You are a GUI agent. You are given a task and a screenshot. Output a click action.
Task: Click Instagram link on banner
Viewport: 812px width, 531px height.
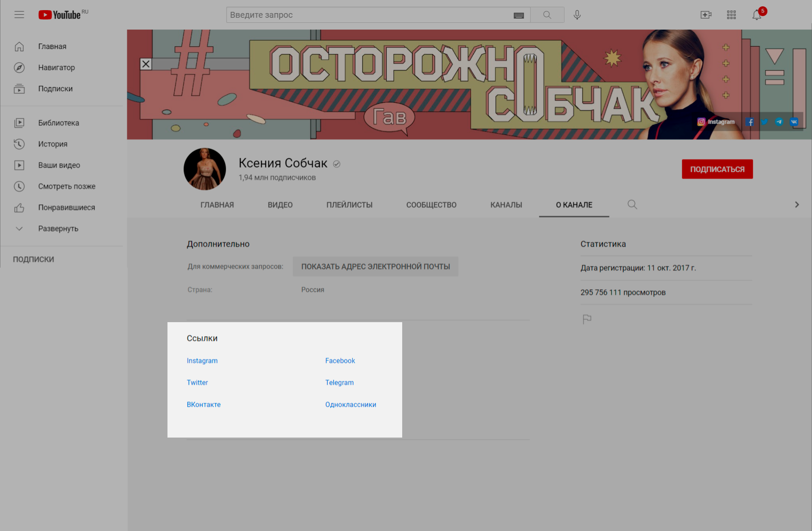716,122
